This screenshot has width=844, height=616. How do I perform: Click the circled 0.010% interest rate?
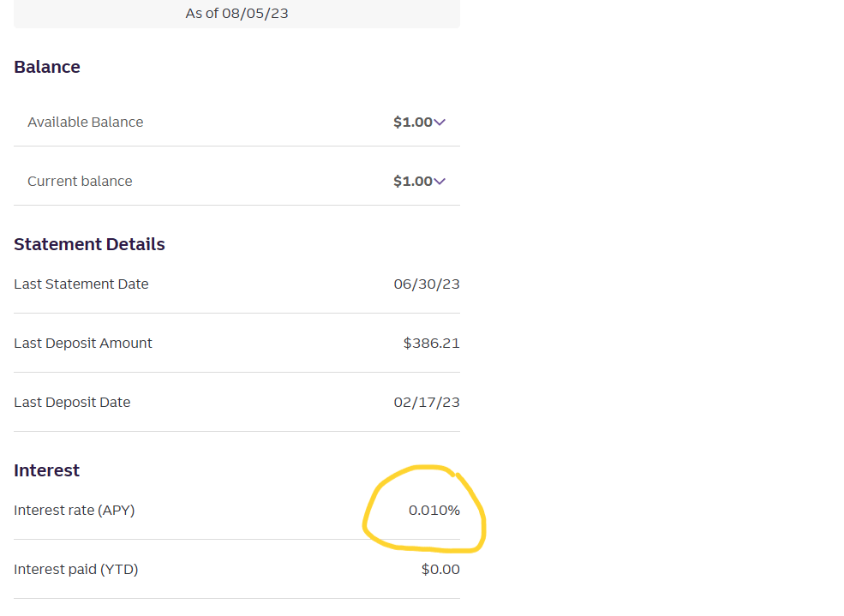point(434,511)
